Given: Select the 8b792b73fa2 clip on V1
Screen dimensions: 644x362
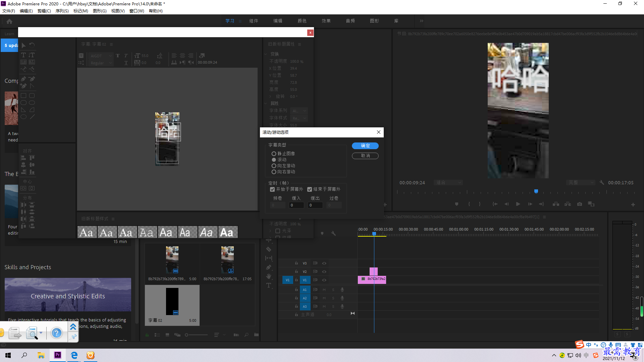Looking at the screenshot, I should 372,280.
